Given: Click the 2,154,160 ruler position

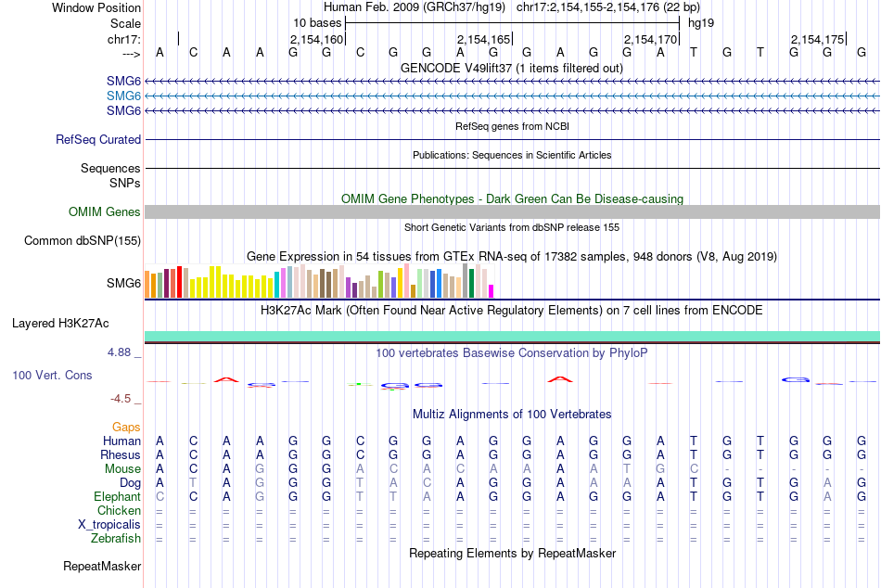Looking at the screenshot, I should [316, 39].
